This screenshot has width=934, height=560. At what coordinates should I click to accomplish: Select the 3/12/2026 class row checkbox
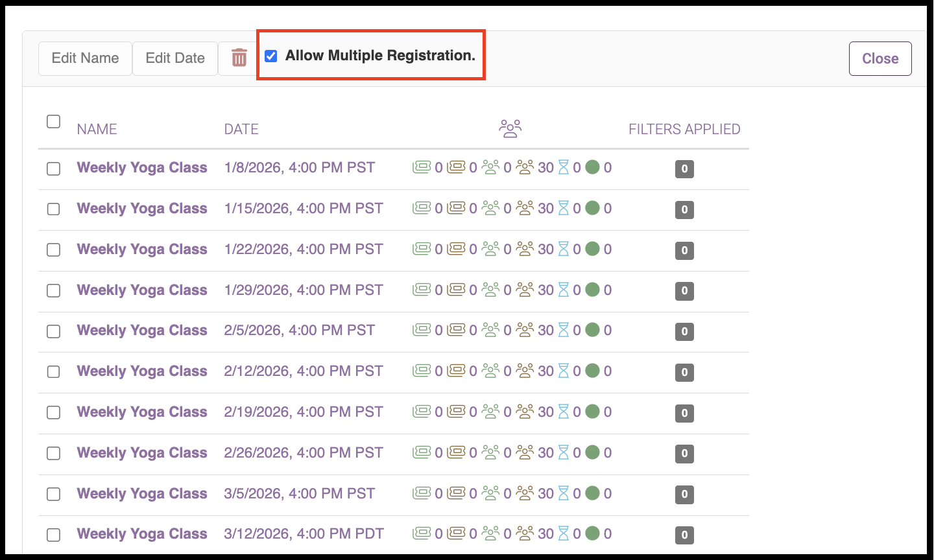(54, 535)
